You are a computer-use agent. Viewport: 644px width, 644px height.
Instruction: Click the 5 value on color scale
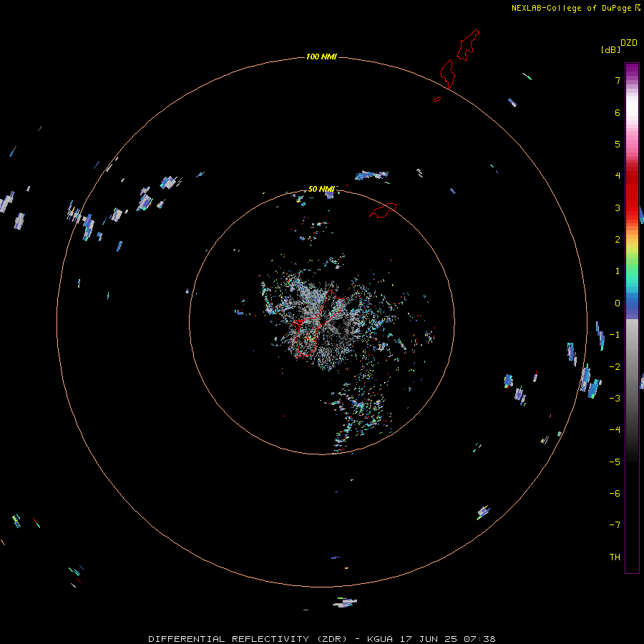pos(618,144)
